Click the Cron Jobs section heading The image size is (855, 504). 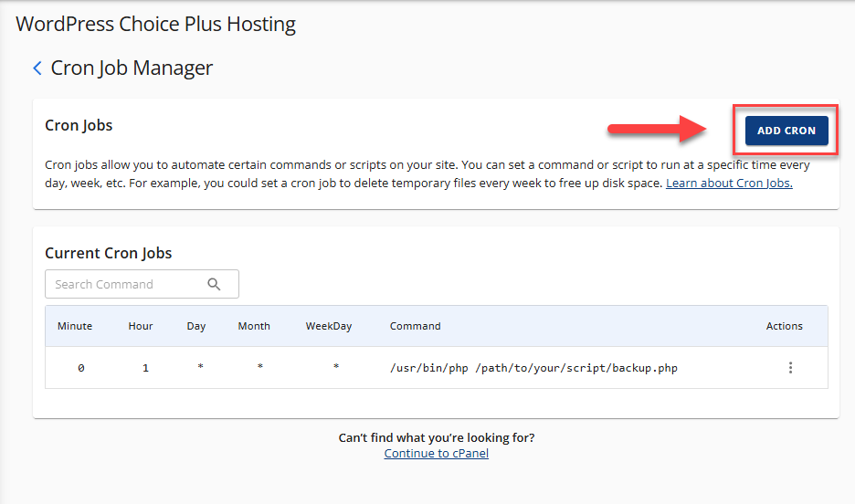point(79,125)
